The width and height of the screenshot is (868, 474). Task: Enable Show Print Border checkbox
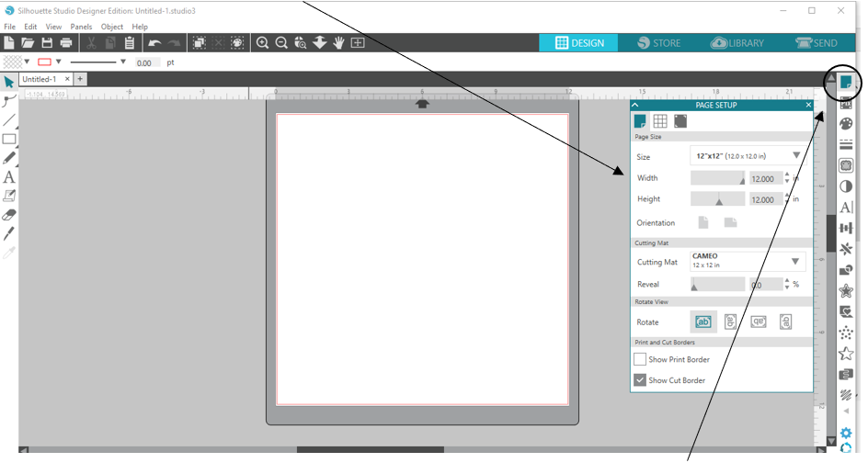coord(640,359)
